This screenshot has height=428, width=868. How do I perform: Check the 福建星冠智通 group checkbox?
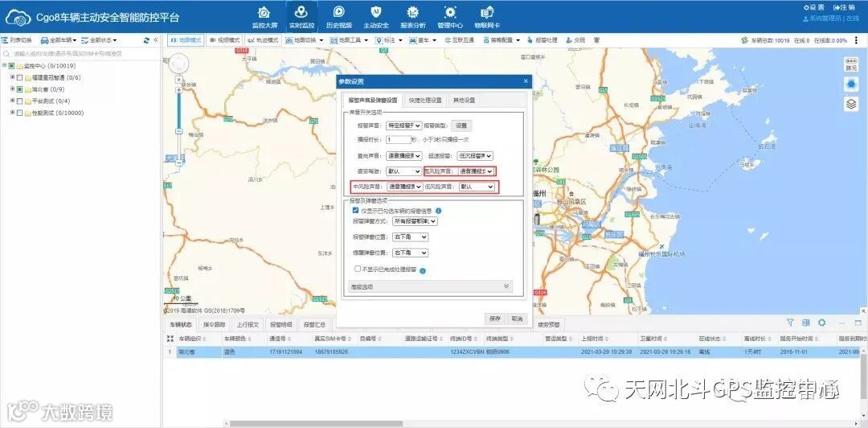coord(20,77)
